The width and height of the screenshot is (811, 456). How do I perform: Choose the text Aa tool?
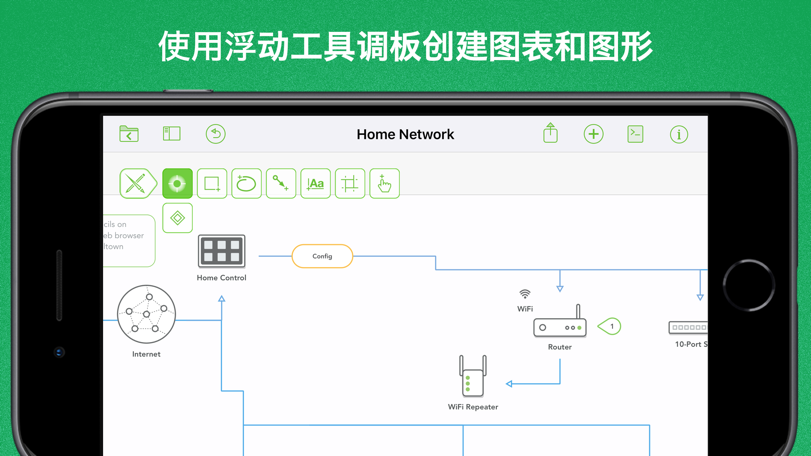pyautogui.click(x=316, y=183)
